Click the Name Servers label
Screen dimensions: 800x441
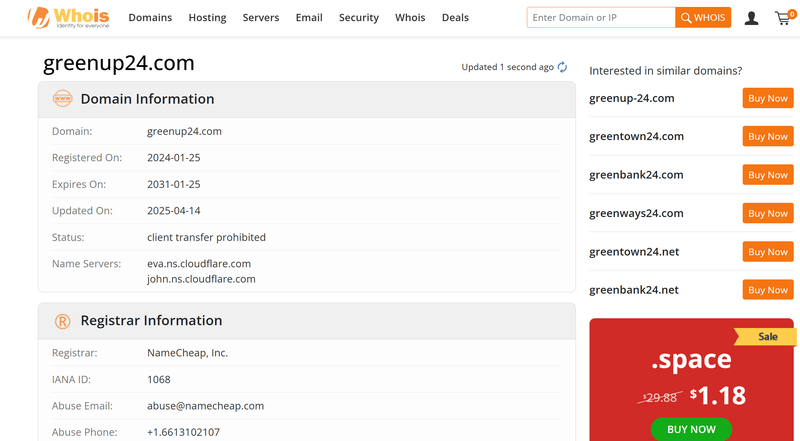pos(86,264)
